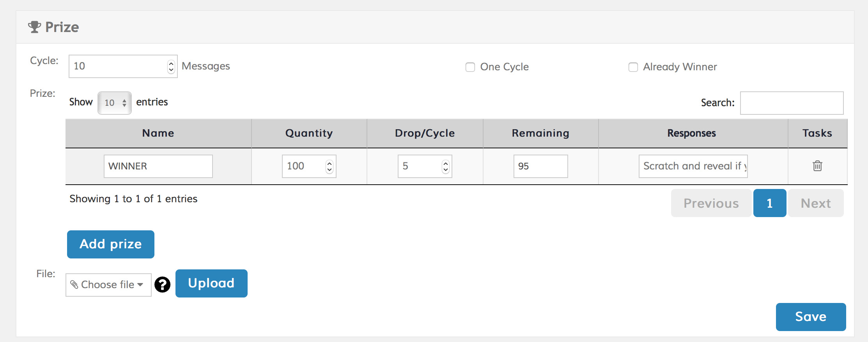Image resolution: width=868 pixels, height=342 pixels.
Task: Click the Drop/Cycle stepper arrows
Action: coord(445,166)
